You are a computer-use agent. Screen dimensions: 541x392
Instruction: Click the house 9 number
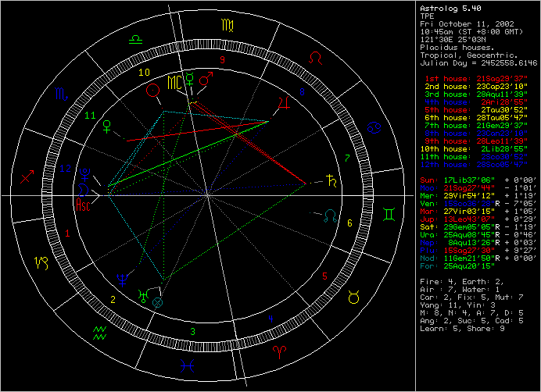click(223, 60)
